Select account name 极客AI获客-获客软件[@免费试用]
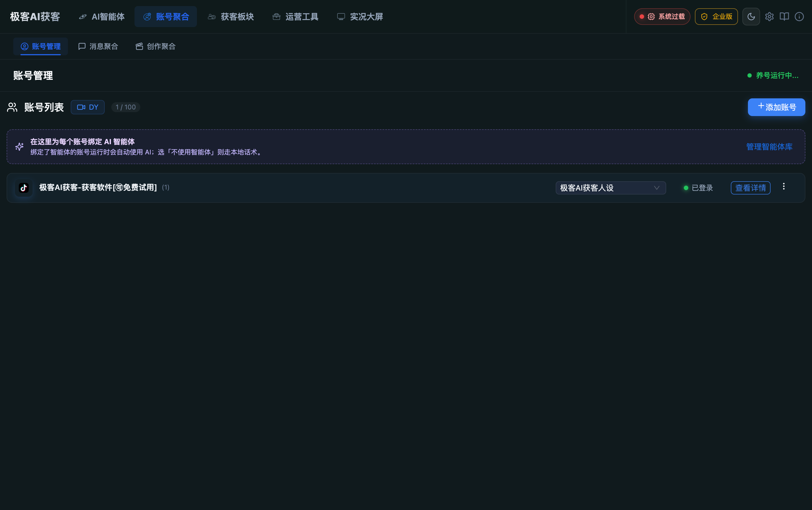The height and width of the screenshot is (510, 812). pyautogui.click(x=98, y=188)
